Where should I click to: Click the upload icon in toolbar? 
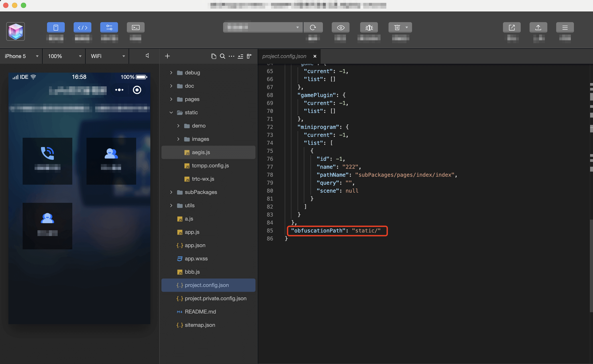[538, 27]
